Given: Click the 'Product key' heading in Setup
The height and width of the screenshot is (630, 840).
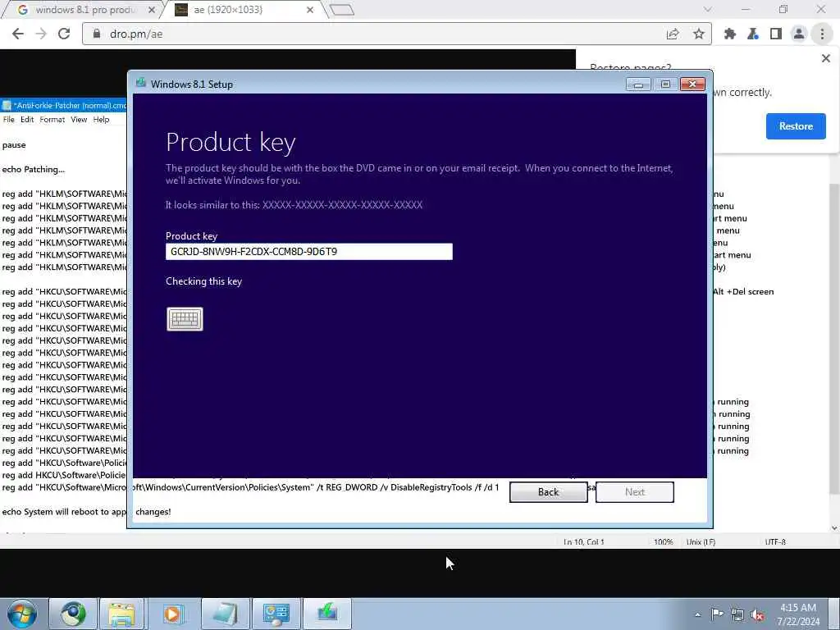Looking at the screenshot, I should tap(231, 143).
